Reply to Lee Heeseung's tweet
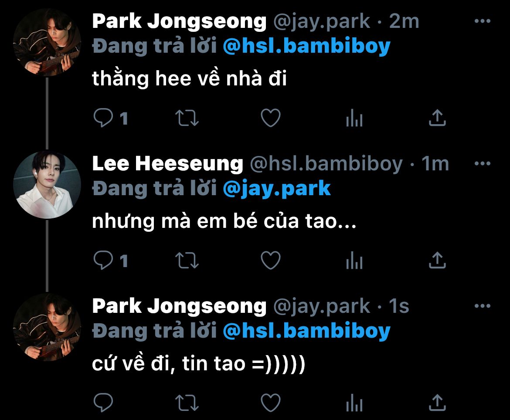Screen dimensions: 510x420 pos(103,261)
